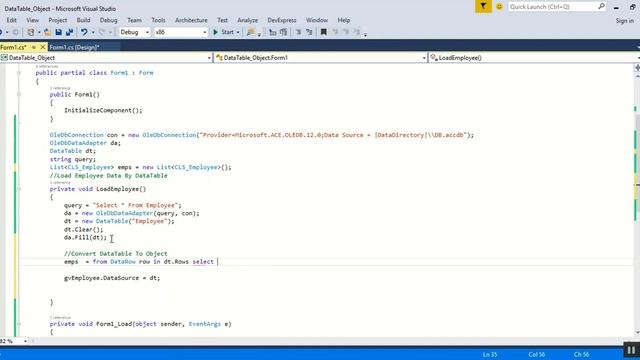Image resolution: width=640 pixels, height=360 pixels.
Task: Click the 'da.Fill(dt);' code line
Action: point(85,237)
